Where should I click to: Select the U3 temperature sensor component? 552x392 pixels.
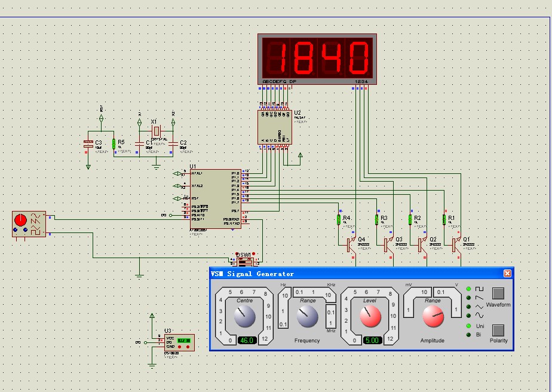tap(179, 342)
